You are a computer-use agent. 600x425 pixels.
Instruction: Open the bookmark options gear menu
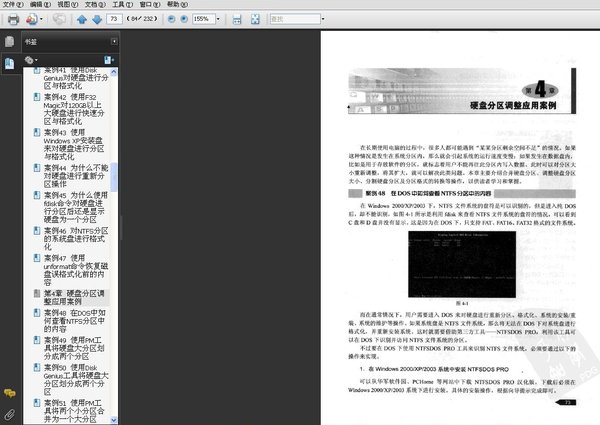[x=31, y=60]
